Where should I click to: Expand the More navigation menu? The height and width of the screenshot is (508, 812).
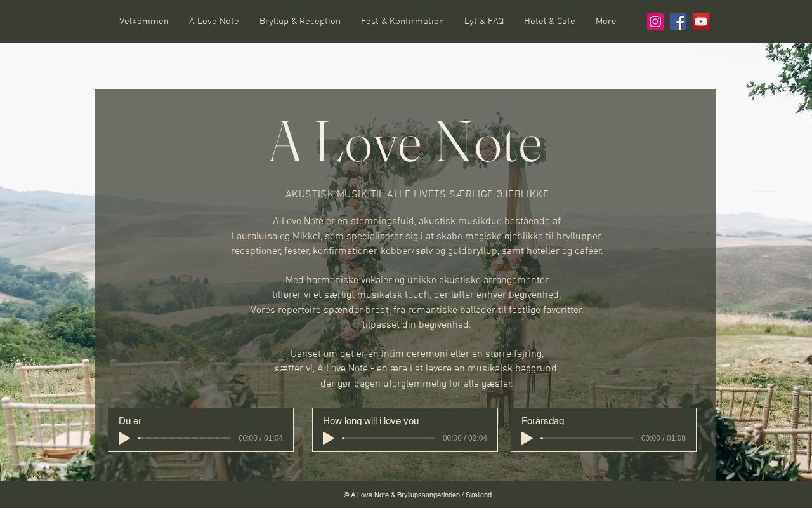click(606, 22)
